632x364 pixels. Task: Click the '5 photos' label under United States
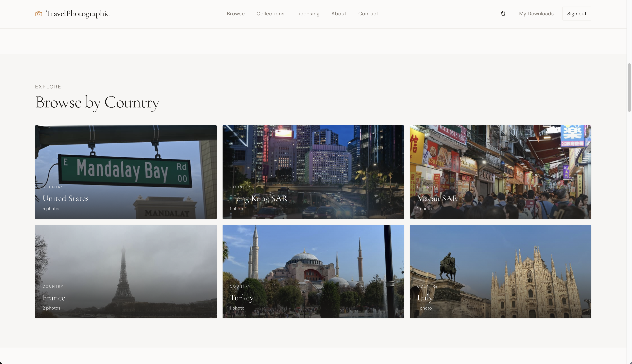click(x=51, y=208)
